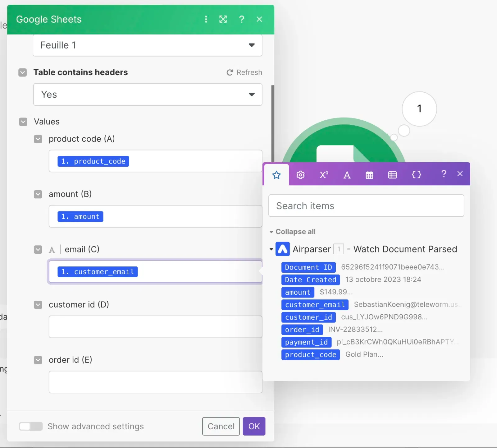The width and height of the screenshot is (497, 448).
Task: Click the mapped 1. amount pill
Action: [x=80, y=216]
